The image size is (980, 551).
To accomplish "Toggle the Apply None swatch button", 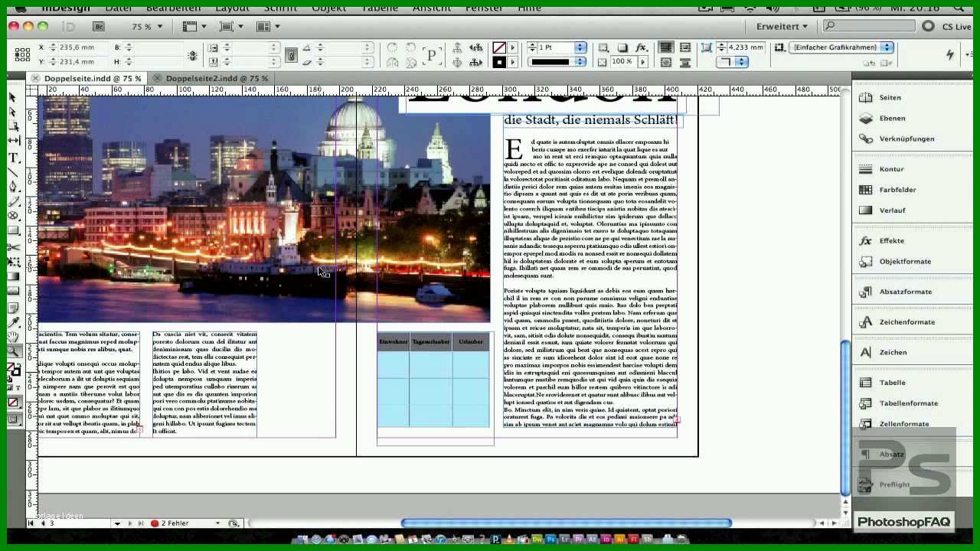I will pos(14,403).
